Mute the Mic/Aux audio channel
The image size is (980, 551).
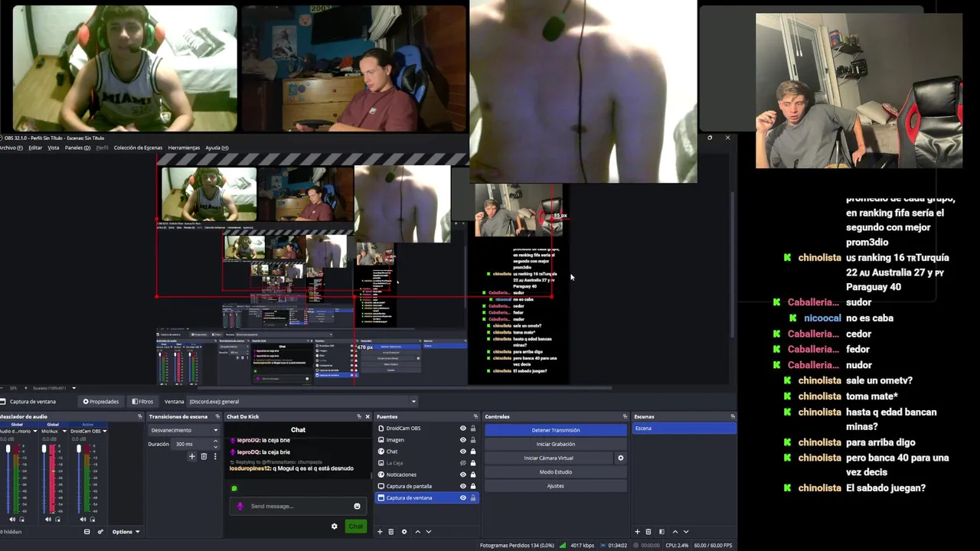point(48,520)
